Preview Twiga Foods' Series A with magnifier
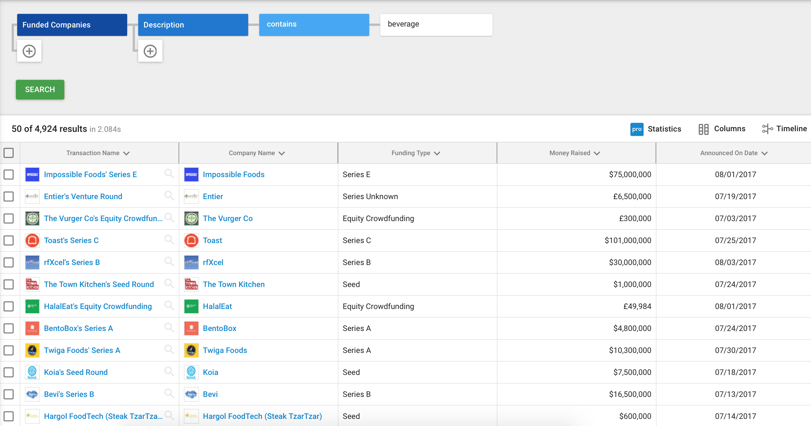The image size is (811, 426). pyautogui.click(x=169, y=349)
